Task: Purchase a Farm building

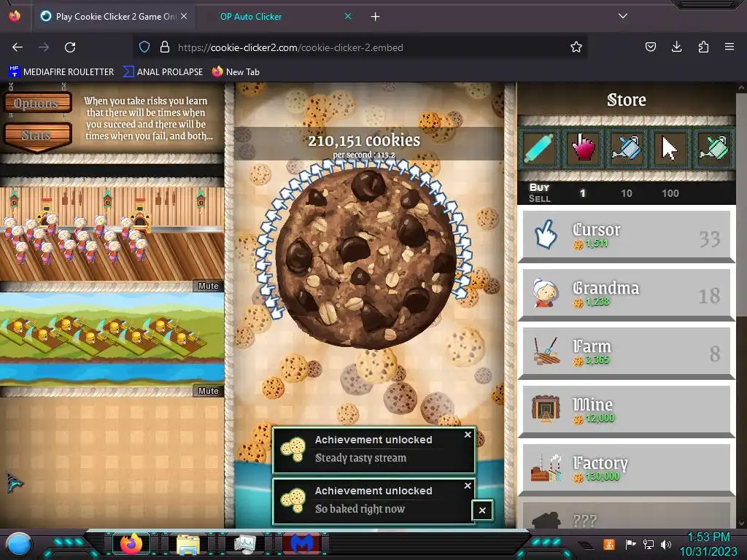Action: click(x=627, y=352)
